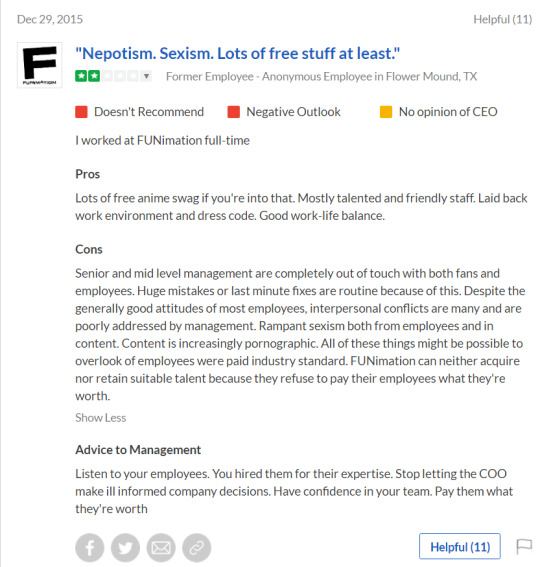
Task: Click the Dec 29, 2015 date
Action: (x=50, y=19)
